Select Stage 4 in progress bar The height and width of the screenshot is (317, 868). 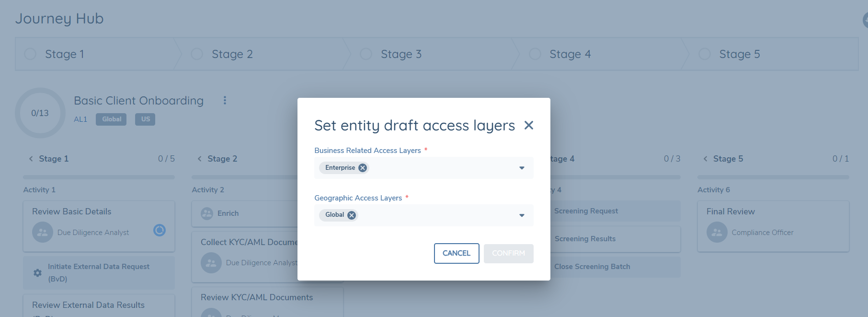pyautogui.click(x=600, y=54)
